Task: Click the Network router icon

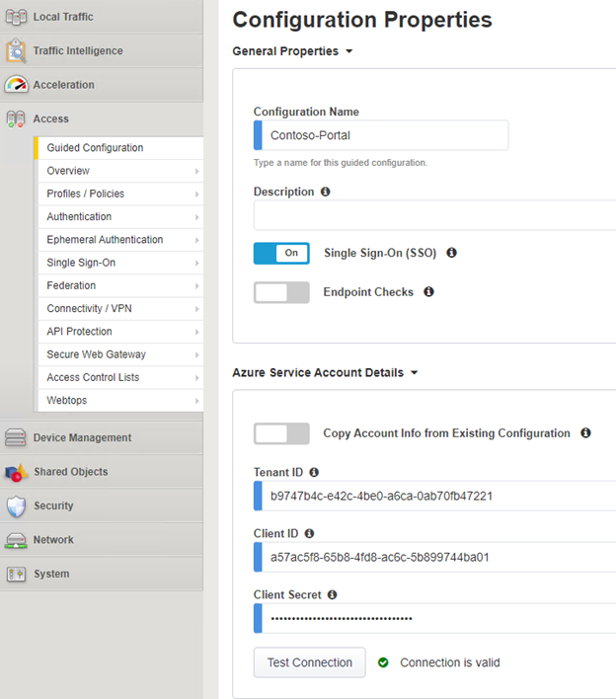Action: tap(16, 540)
